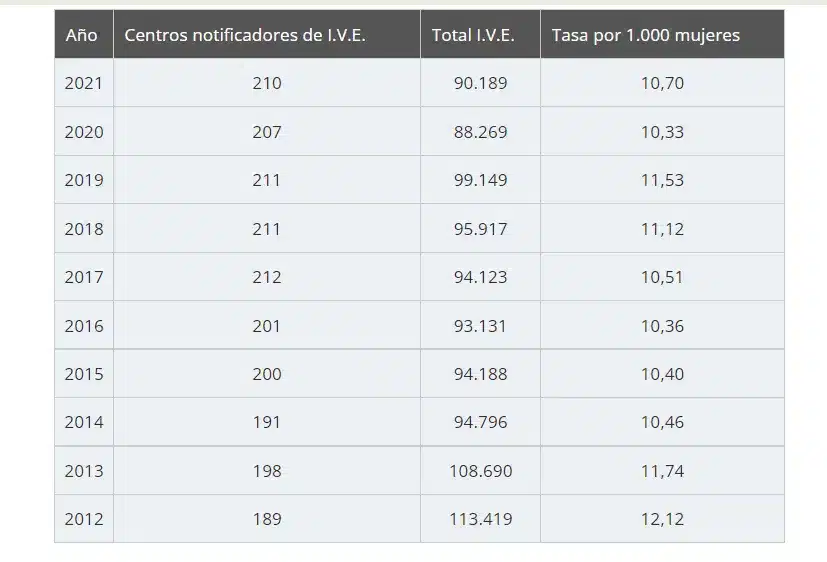Select the 113.419 total cell
Screen dimensions: 827x562
tap(480, 519)
